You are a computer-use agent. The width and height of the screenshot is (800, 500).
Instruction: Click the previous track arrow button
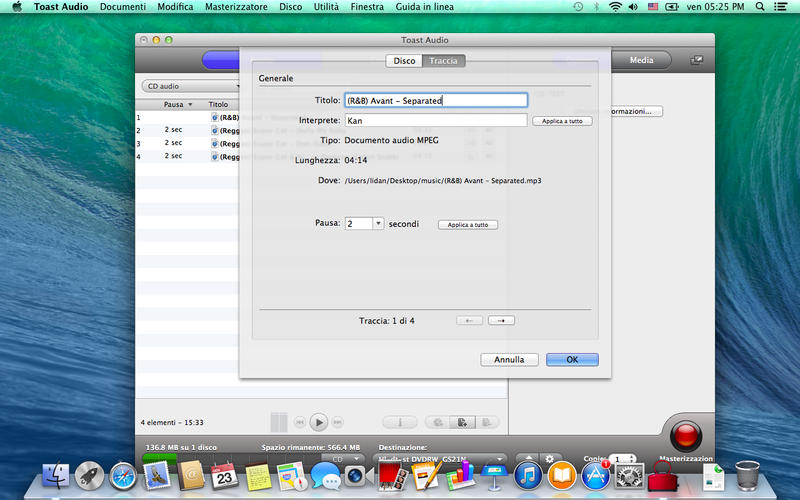click(x=469, y=320)
